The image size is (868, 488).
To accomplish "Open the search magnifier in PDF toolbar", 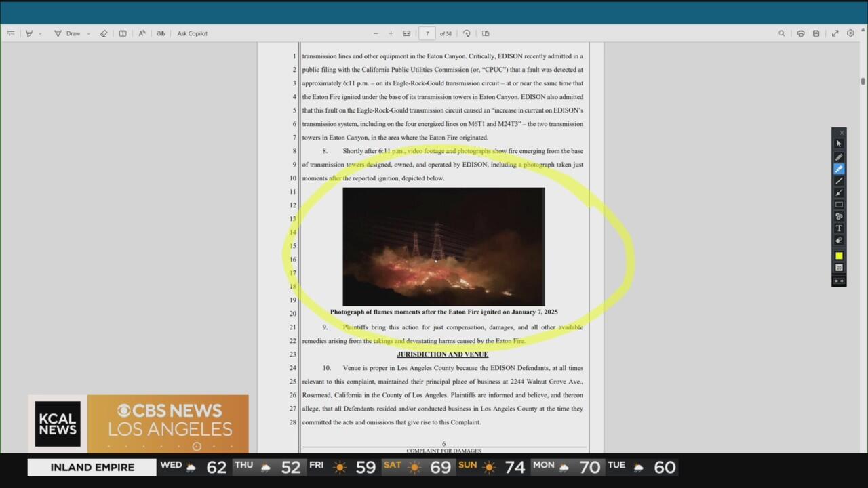I will 782,33.
